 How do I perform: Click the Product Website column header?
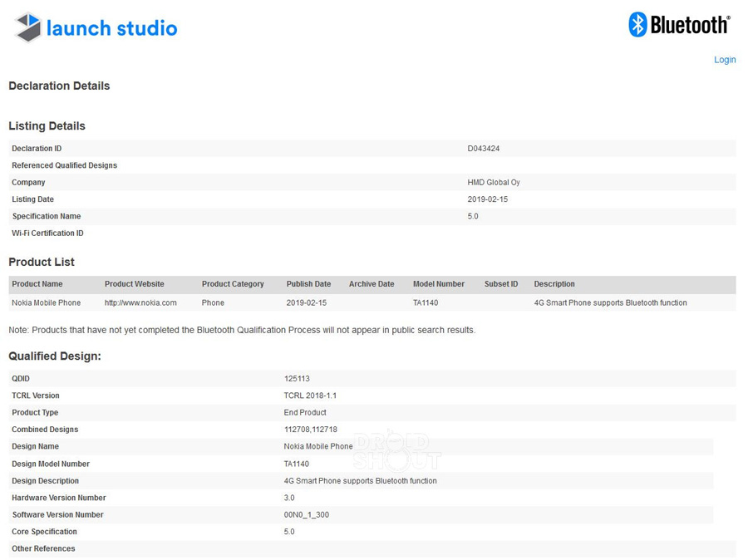click(135, 284)
